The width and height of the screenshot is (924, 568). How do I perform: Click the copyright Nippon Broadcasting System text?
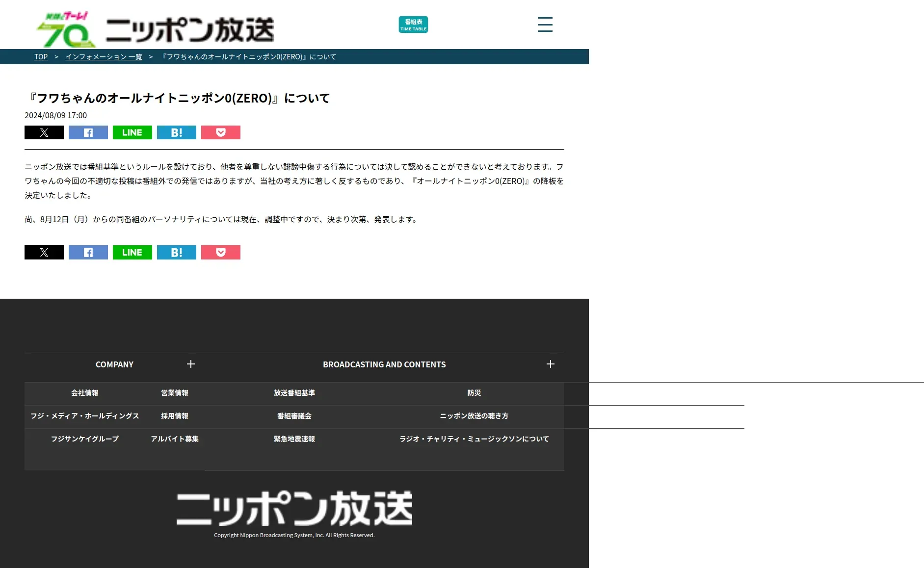(294, 535)
